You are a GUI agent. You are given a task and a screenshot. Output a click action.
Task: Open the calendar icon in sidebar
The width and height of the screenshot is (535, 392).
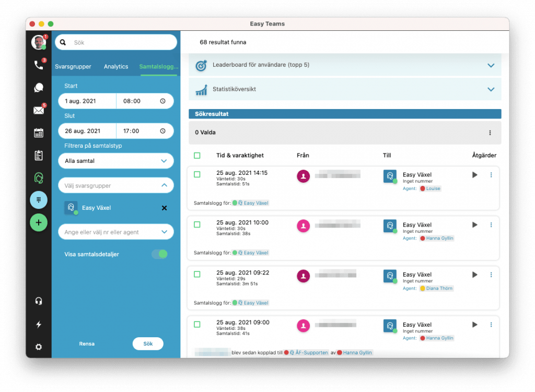click(39, 133)
